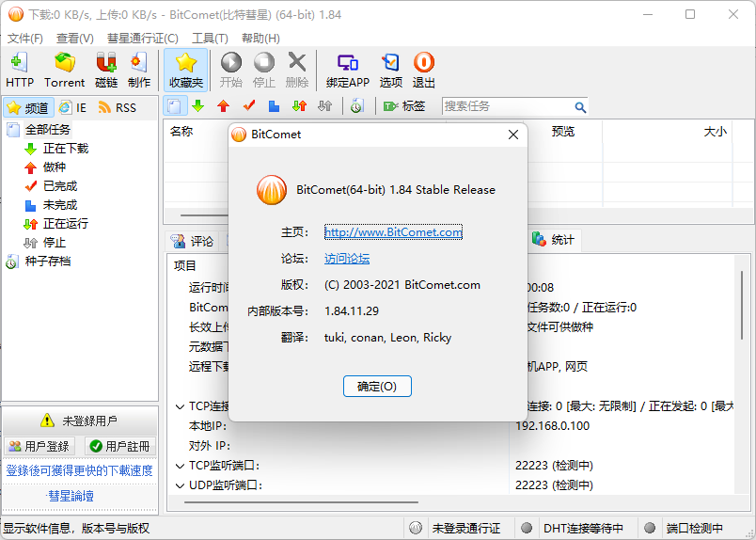Image resolution: width=756 pixels, height=540 pixels.
Task: Collapse the TCP连接 row chevron
Action: pyautogui.click(x=180, y=406)
